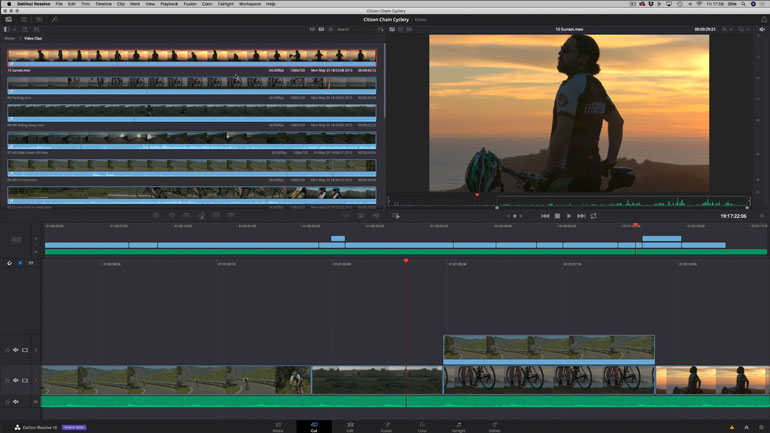
Task: Switch to the Fusion page tab
Action: point(386,427)
